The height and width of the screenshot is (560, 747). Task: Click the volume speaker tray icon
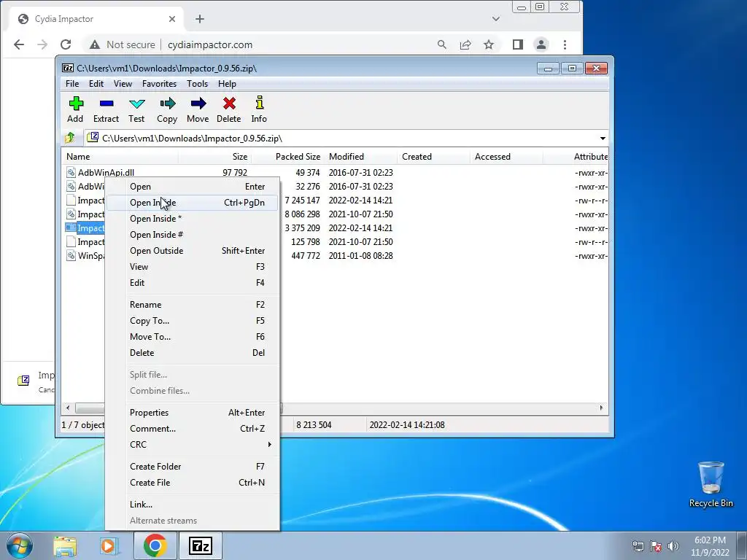click(673, 546)
